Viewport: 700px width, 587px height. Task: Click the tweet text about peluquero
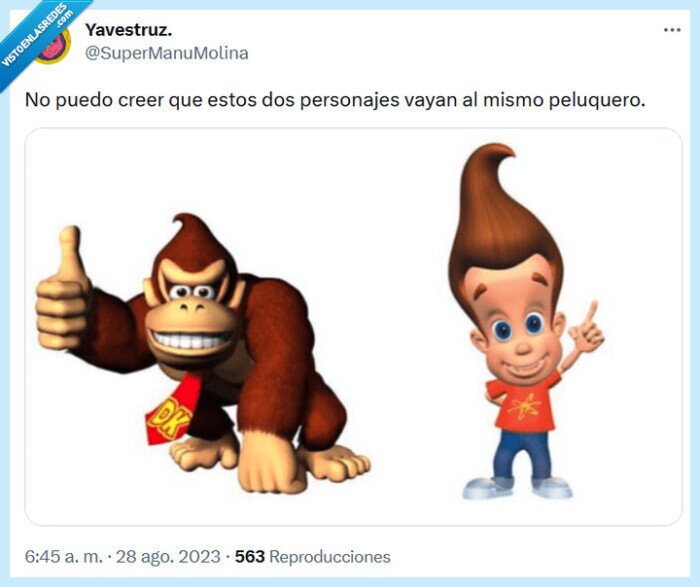335,100
